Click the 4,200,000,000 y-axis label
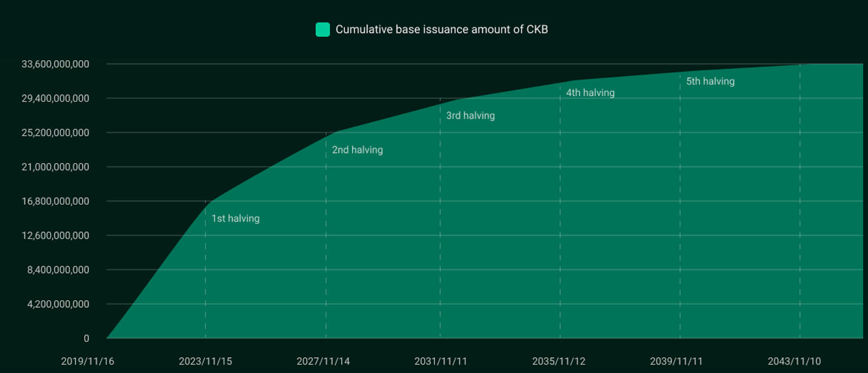The width and height of the screenshot is (868, 373). tap(58, 304)
